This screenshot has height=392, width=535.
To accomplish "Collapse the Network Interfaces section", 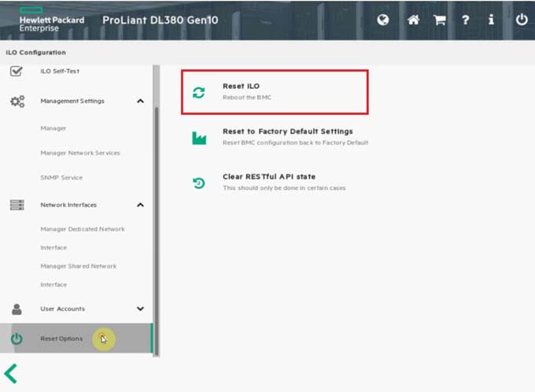I will pos(140,205).
